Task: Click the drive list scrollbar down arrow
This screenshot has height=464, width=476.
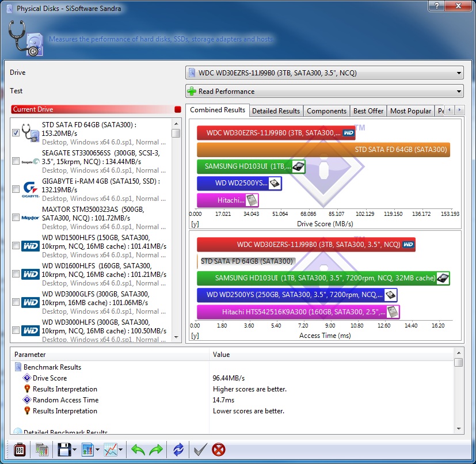Action: click(x=176, y=337)
